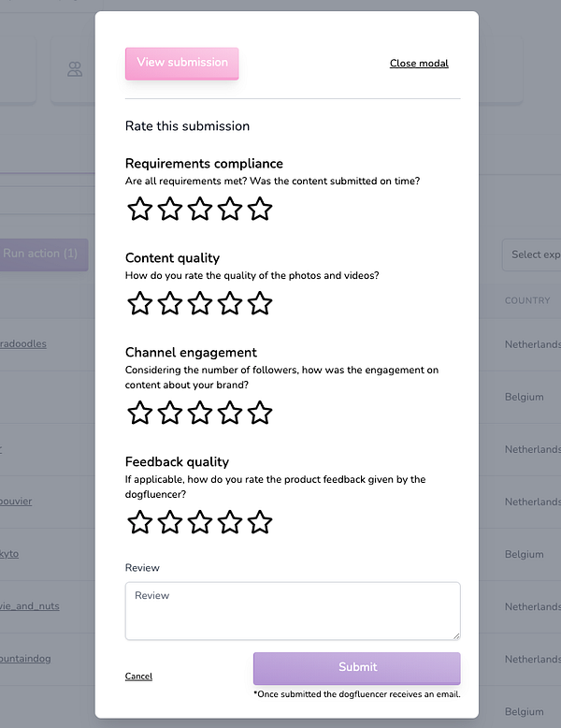
Task: Rate Requirements compliance one star
Action: [139, 209]
